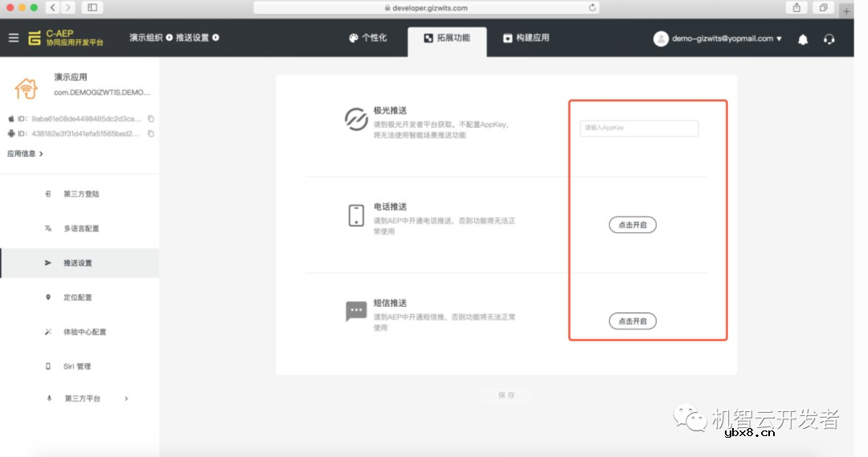The width and height of the screenshot is (868, 457).
Task: Click the 演示应用 app name
Action: pos(70,77)
